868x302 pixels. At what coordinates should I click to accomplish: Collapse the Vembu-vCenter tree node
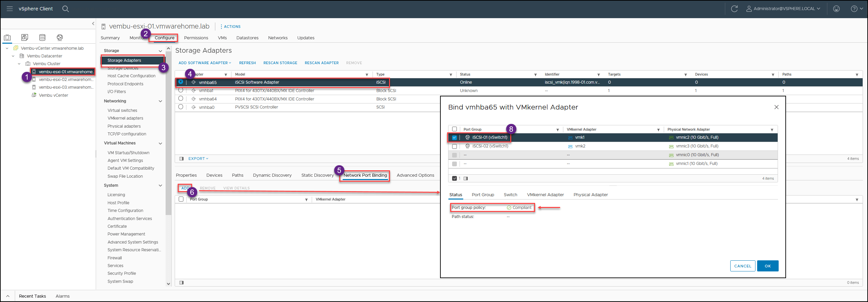click(7, 48)
